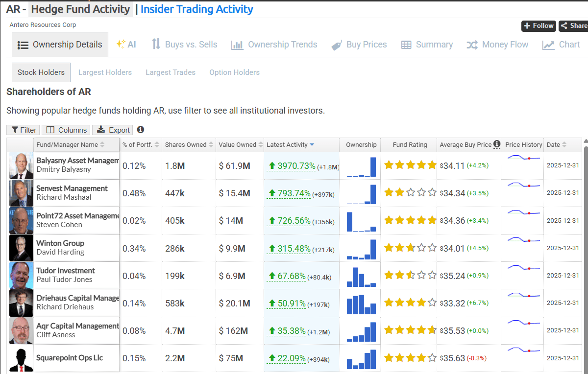
Task: Open Aqr Capital Management fund link
Action: [x=77, y=326]
